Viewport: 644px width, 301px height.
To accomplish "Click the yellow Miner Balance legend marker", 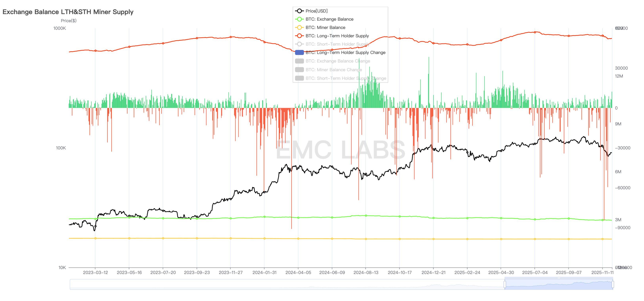I will [299, 28].
